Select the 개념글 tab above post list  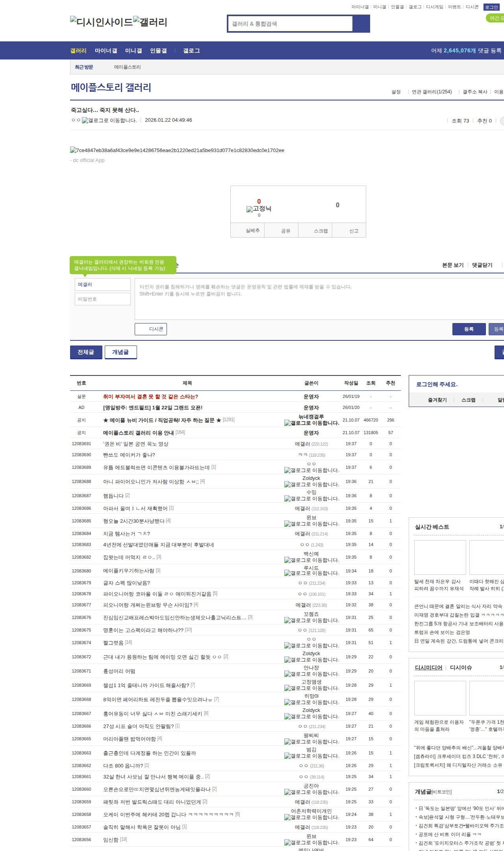point(120,352)
